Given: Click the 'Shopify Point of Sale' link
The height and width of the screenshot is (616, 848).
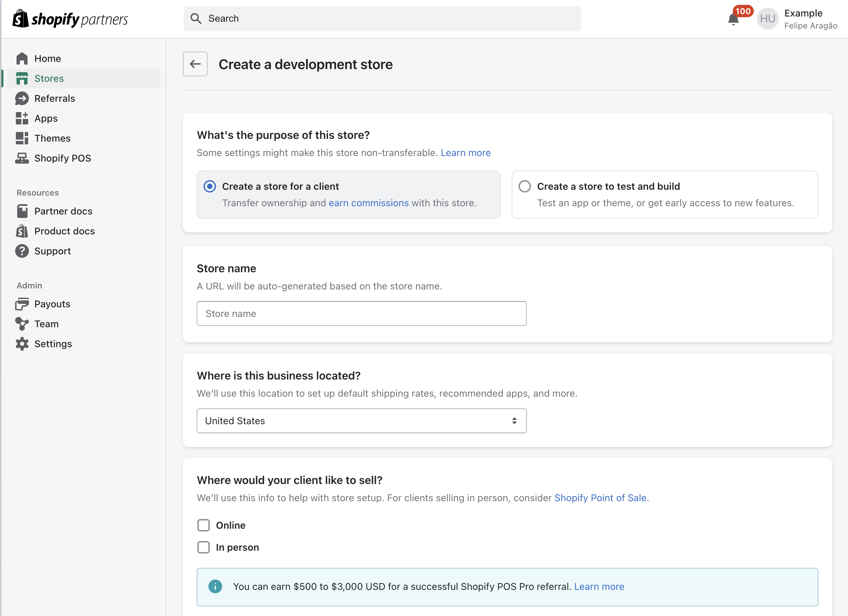Looking at the screenshot, I should tap(600, 498).
